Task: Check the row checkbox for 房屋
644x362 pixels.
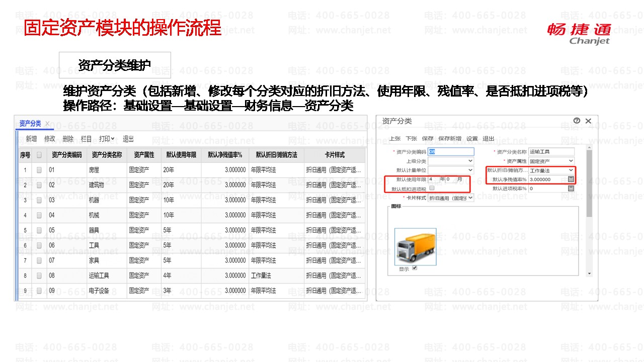Action: [39, 170]
